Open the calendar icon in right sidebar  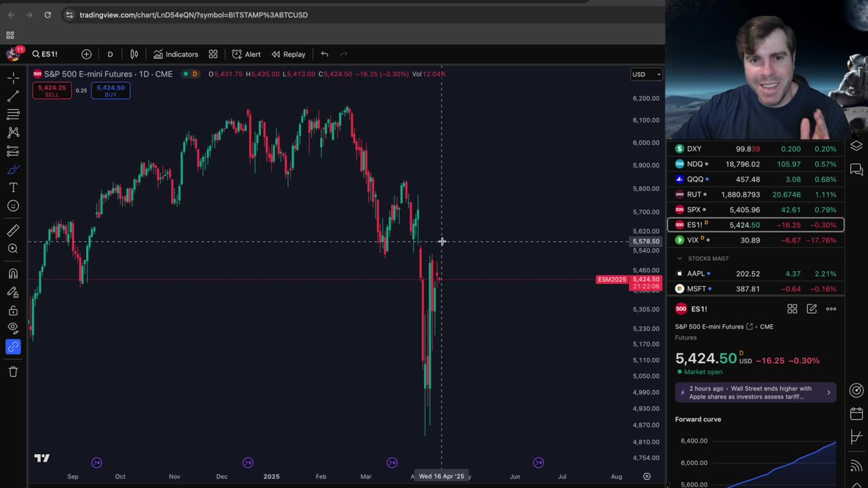[x=856, y=413]
